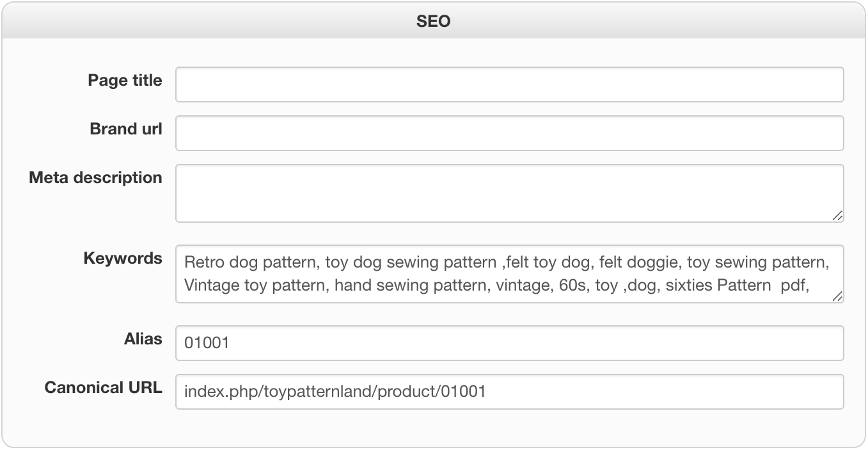Click the "hand sewing pattern" keyword text

409,285
